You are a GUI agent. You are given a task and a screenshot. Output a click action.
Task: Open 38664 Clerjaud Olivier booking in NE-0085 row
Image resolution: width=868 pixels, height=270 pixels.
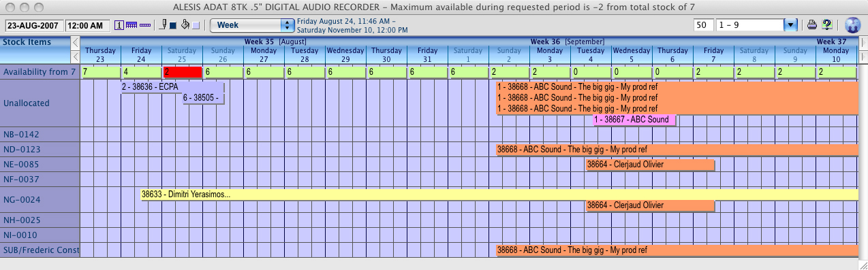pyautogui.click(x=650, y=165)
